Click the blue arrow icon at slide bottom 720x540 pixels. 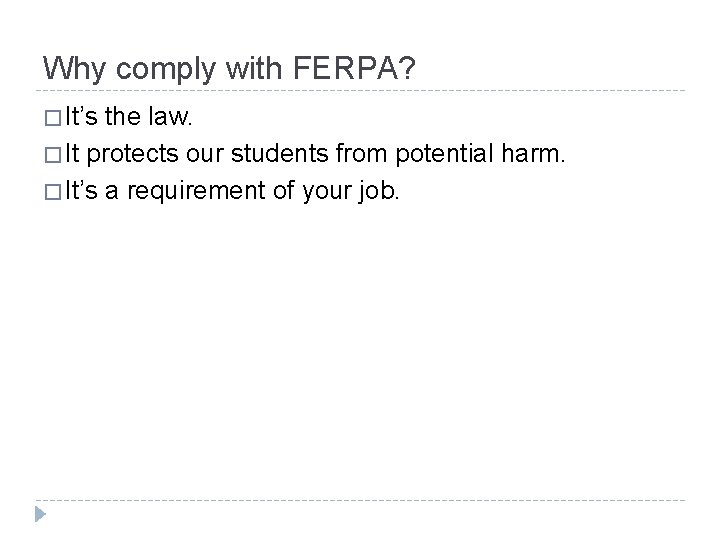coord(39,516)
